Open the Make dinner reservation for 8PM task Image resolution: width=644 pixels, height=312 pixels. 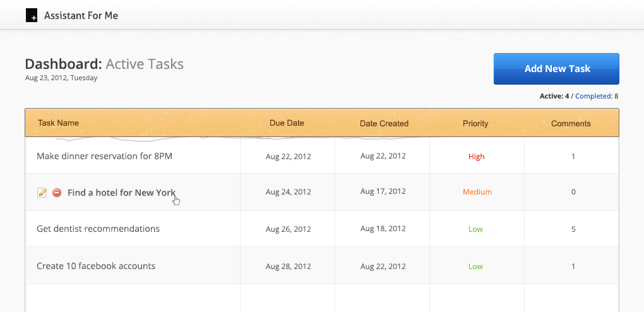click(104, 156)
